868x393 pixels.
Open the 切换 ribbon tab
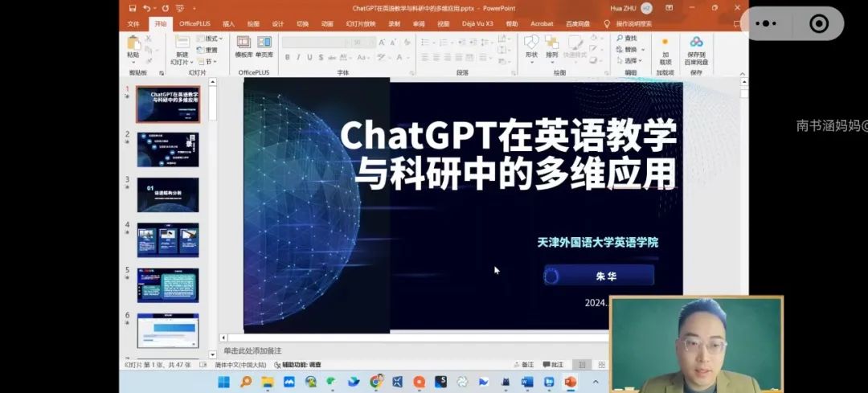tap(302, 24)
